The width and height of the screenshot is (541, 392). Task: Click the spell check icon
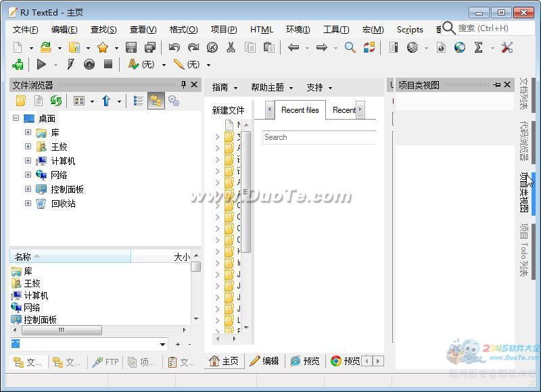(133, 64)
